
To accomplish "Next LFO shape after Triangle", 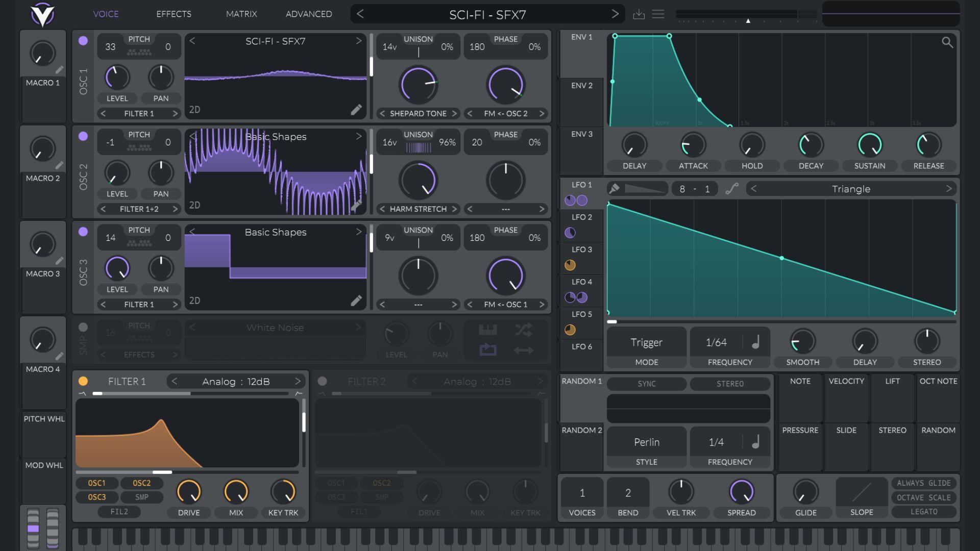I will [949, 189].
